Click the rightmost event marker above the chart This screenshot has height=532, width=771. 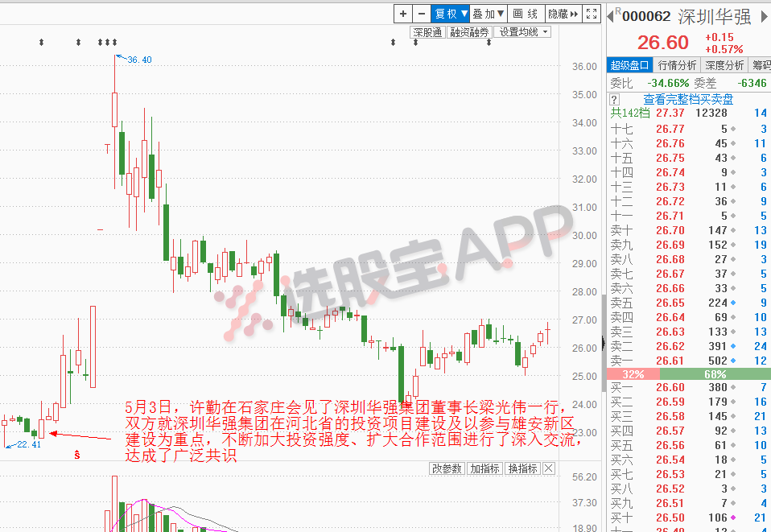489,43
